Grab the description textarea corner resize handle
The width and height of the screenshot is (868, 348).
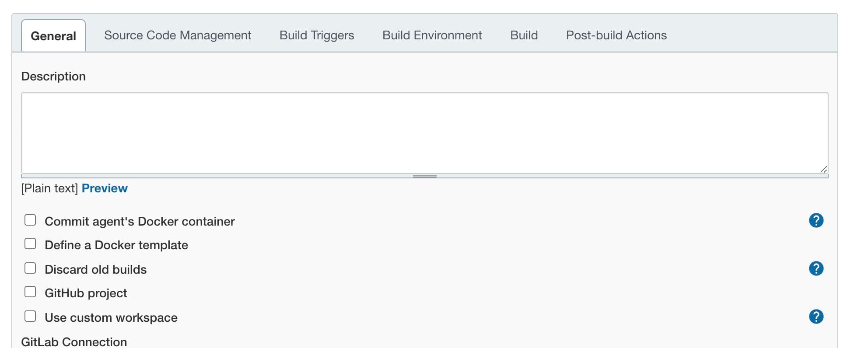coord(823,169)
